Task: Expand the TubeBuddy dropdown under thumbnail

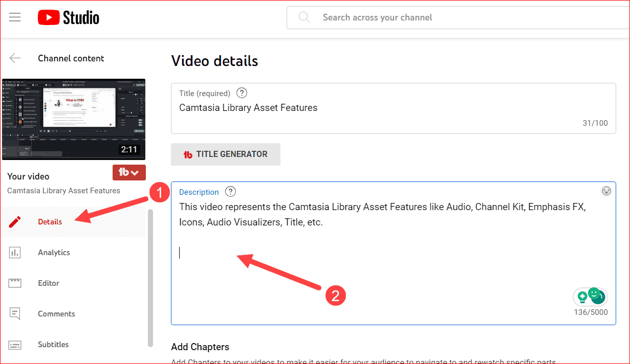Action: (129, 173)
